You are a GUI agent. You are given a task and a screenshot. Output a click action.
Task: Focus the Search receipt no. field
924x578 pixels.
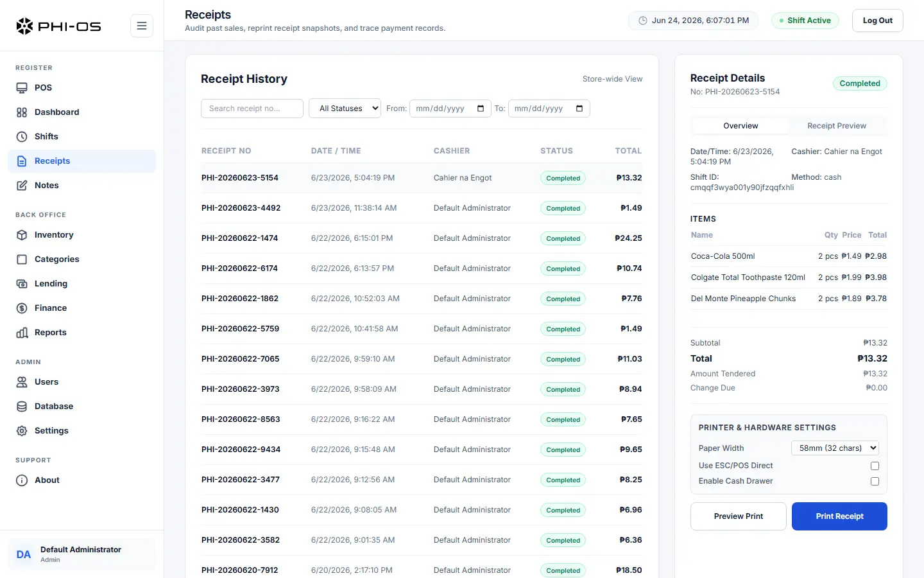(x=252, y=109)
